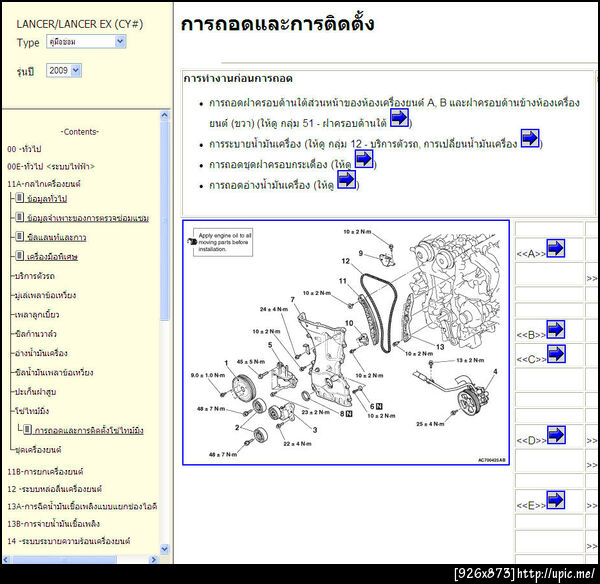Open the รุ่นปี 2009 year dropdown
Viewport: 600px width, 584px height.
click(x=64, y=70)
